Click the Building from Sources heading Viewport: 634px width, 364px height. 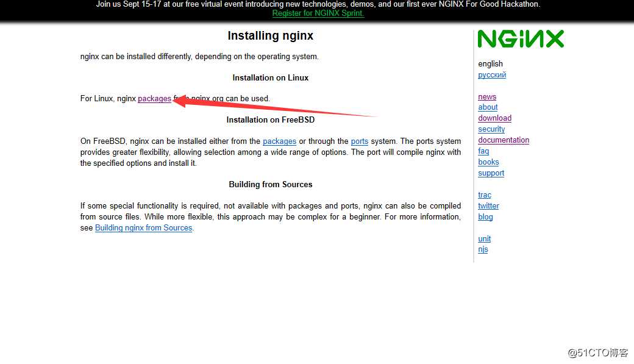pyautogui.click(x=271, y=184)
